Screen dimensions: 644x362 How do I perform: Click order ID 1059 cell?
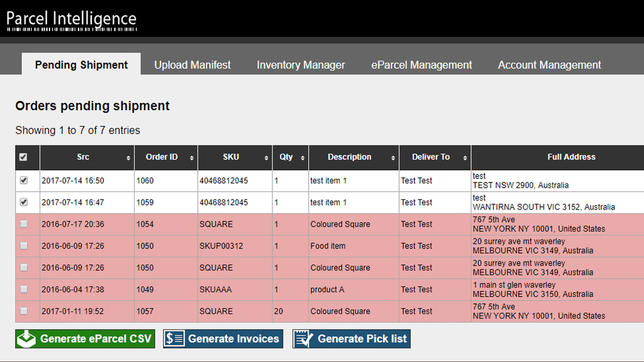(x=166, y=202)
